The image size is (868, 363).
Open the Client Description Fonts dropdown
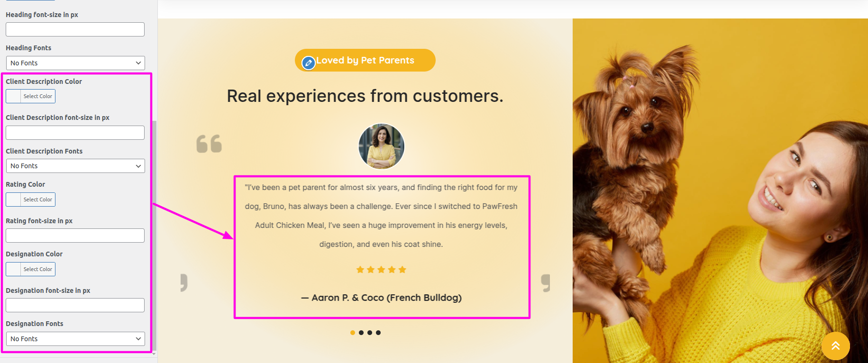coord(75,166)
